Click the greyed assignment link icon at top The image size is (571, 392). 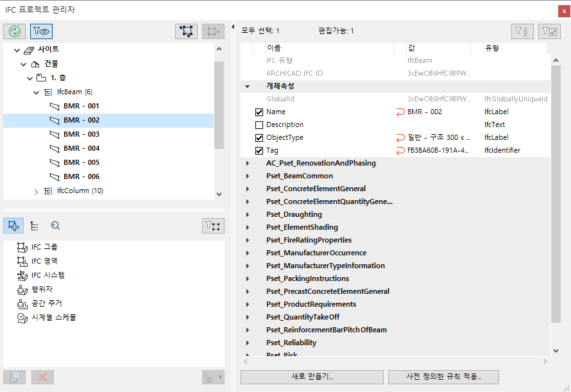(x=214, y=31)
